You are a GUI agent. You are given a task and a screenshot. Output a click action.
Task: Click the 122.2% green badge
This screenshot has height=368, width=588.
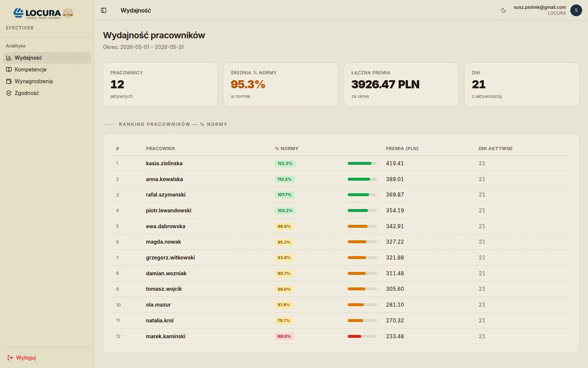coord(285,163)
